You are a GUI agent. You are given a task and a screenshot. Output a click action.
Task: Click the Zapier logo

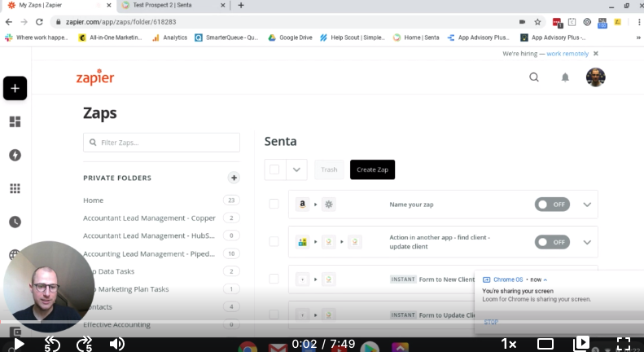[95, 77]
